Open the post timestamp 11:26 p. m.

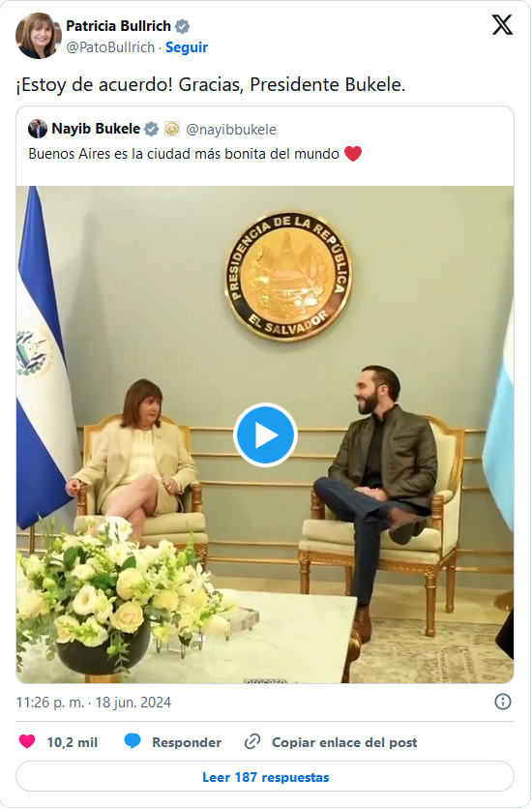(x=50, y=703)
